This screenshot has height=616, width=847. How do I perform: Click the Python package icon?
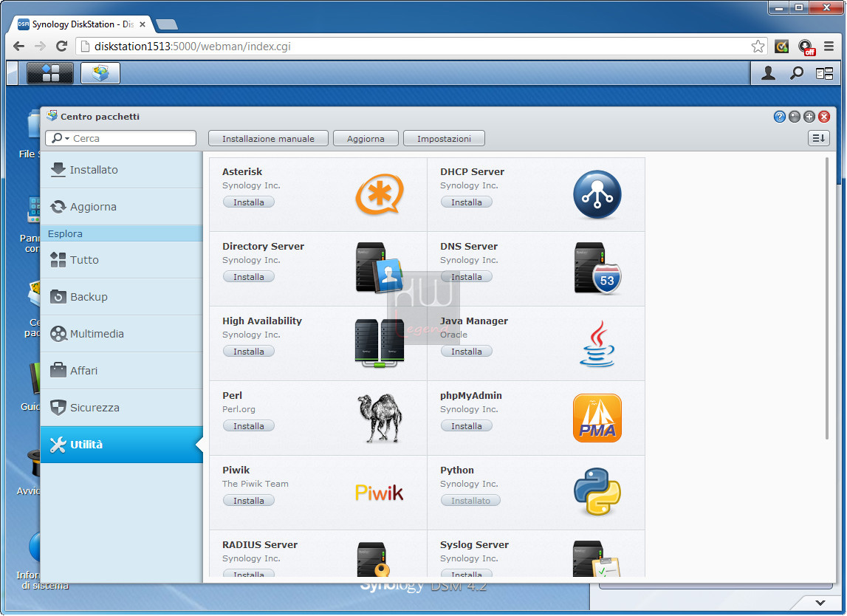point(597,492)
